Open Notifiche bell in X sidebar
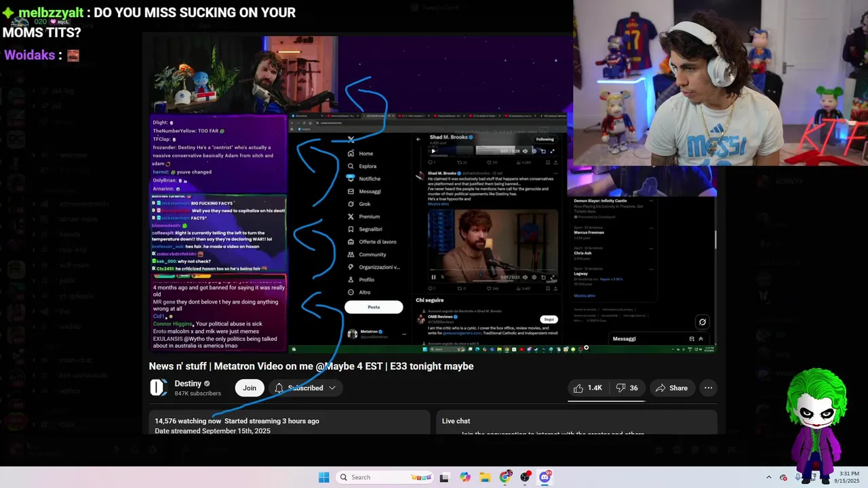Image resolution: width=868 pixels, height=488 pixels. point(363,178)
